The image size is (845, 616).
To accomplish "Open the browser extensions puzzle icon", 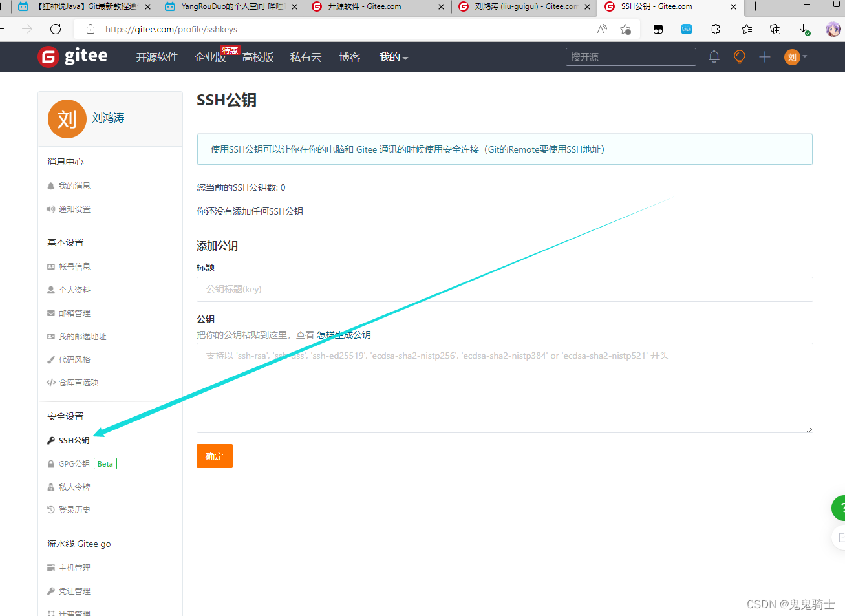I will pyautogui.click(x=715, y=29).
